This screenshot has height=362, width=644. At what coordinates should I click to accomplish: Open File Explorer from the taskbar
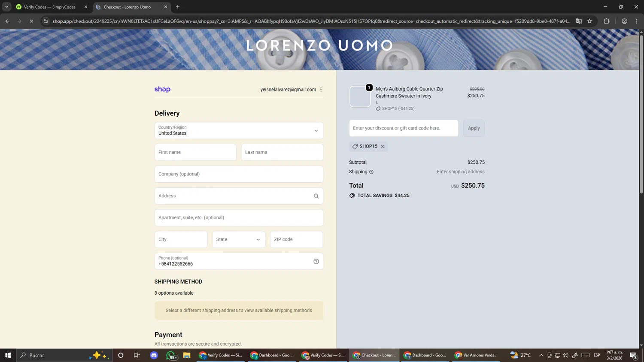click(x=187, y=355)
